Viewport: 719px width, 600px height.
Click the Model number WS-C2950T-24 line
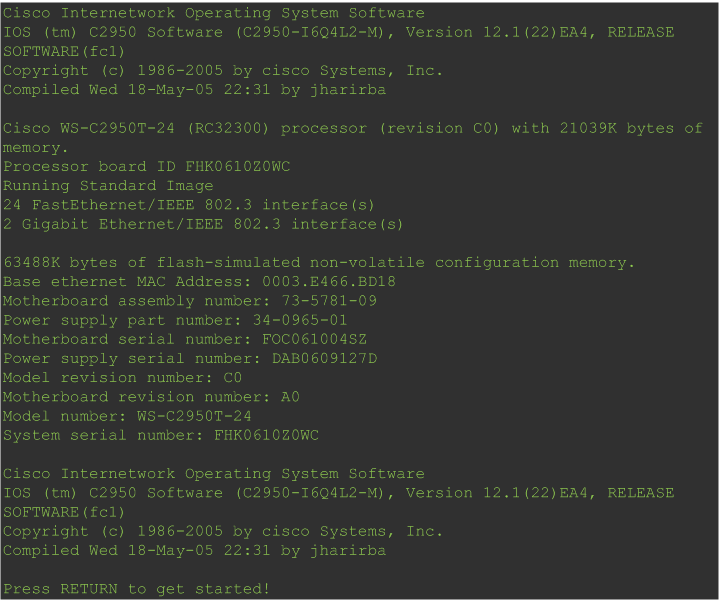tap(127, 416)
